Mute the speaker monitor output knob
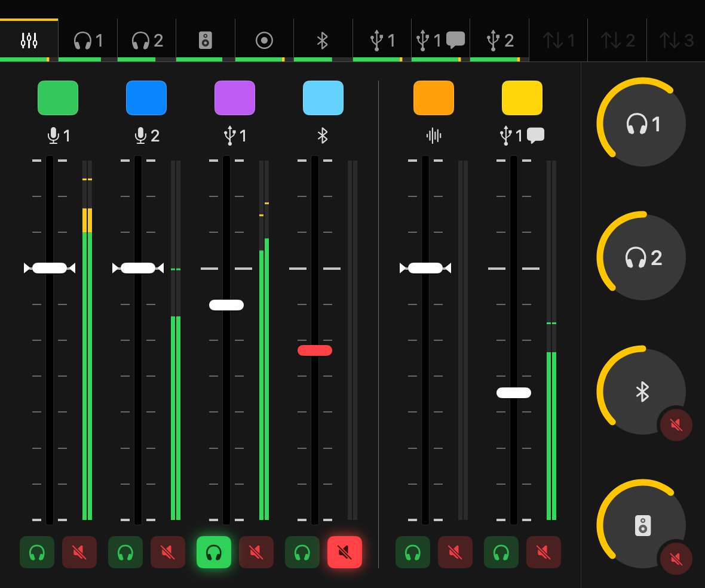Image resolution: width=705 pixels, height=588 pixels. coord(676,559)
